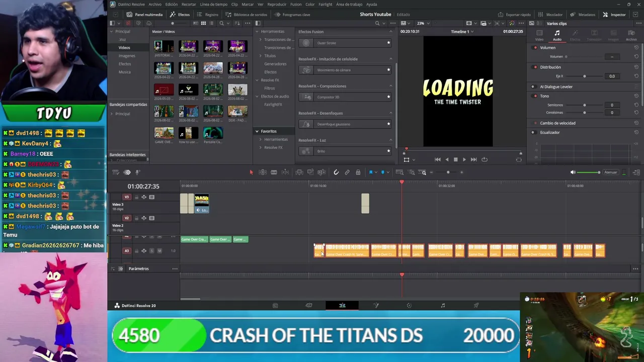The height and width of the screenshot is (362, 644).
Task: Open the Mezclador panel
Action: (550, 15)
